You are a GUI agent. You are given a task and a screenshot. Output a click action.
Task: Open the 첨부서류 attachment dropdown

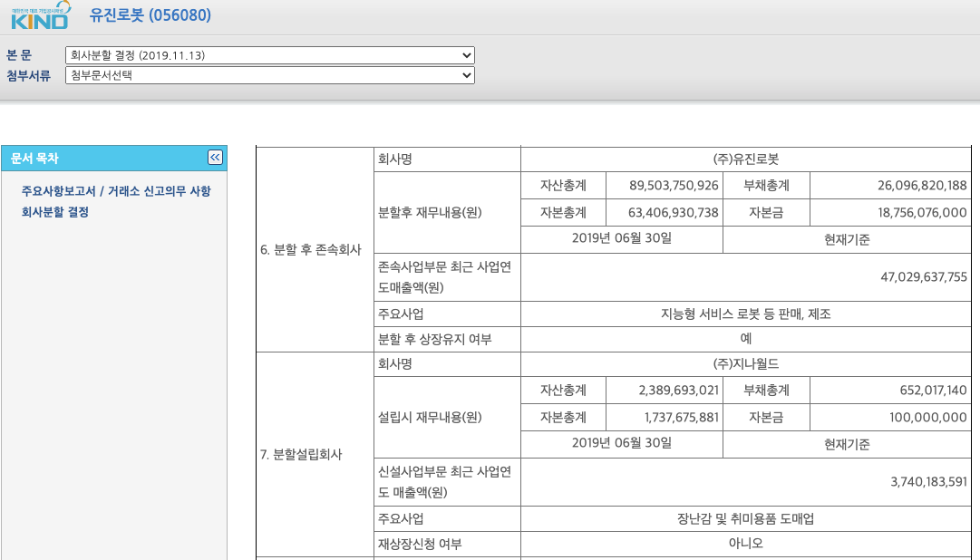270,75
